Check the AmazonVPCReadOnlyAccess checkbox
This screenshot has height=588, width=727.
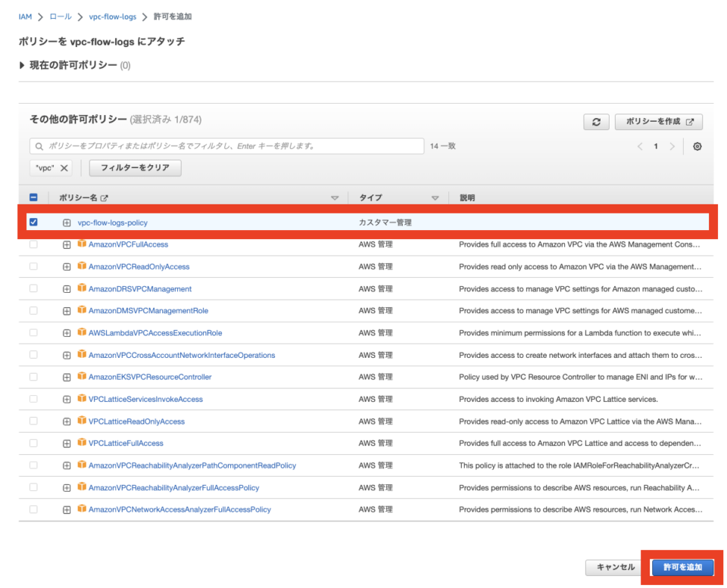click(x=32, y=266)
